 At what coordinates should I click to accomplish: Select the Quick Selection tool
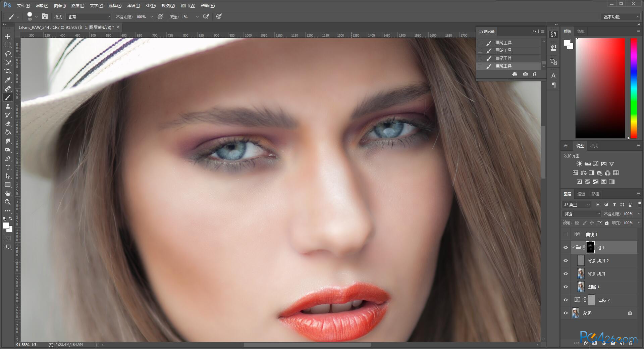8,62
